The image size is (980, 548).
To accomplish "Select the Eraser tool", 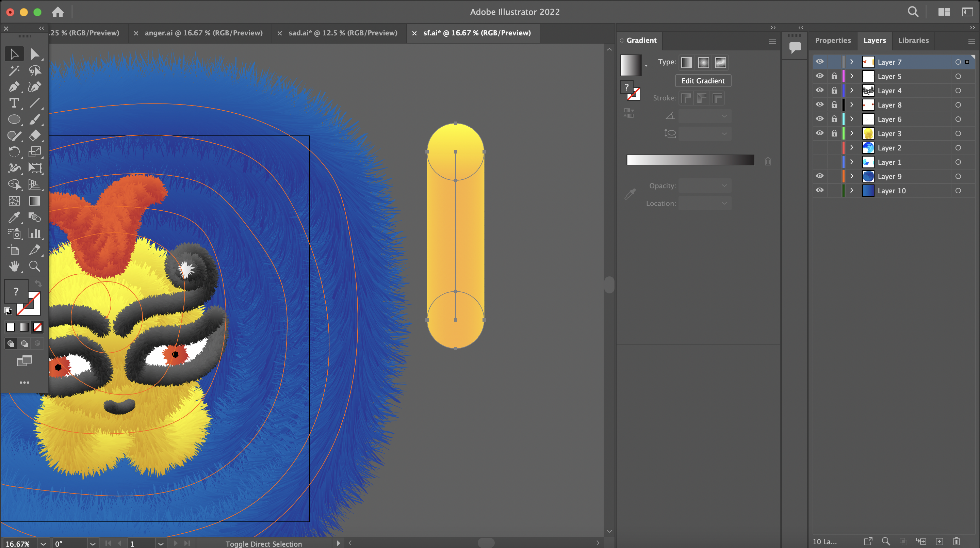I will point(35,135).
